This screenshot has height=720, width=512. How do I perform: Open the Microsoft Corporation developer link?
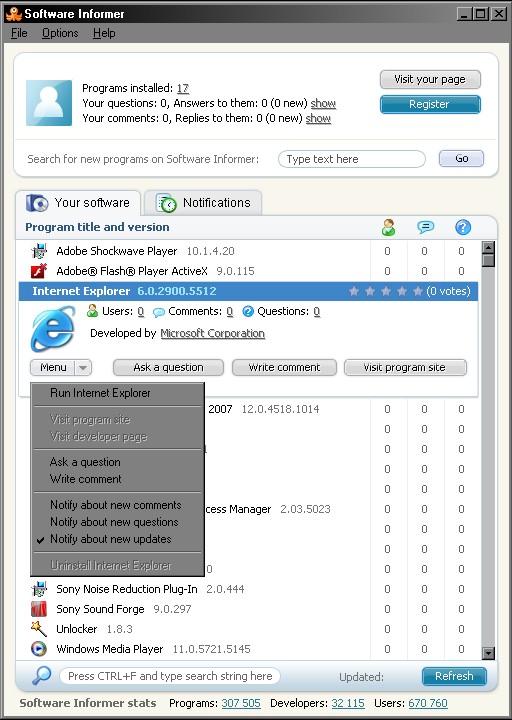pos(213,333)
